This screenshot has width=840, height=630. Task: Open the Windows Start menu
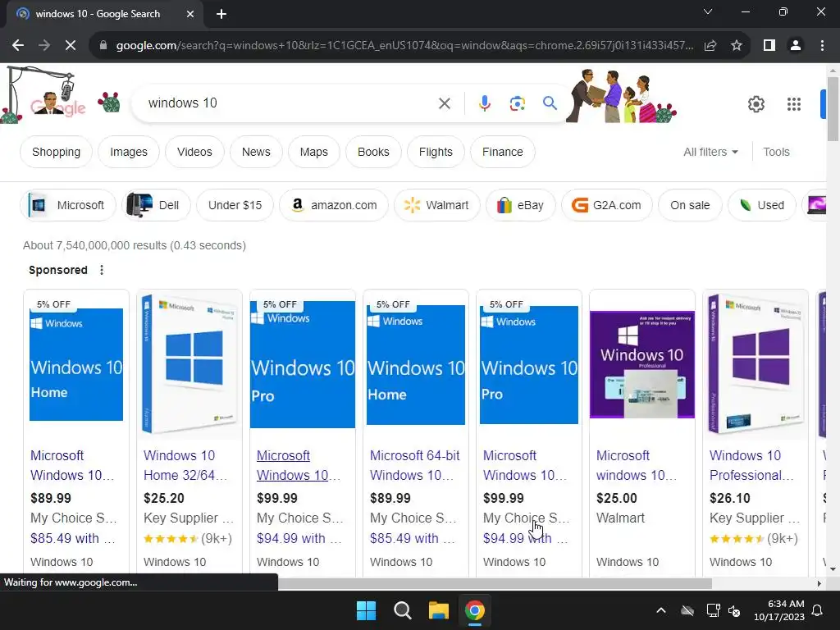(367, 610)
